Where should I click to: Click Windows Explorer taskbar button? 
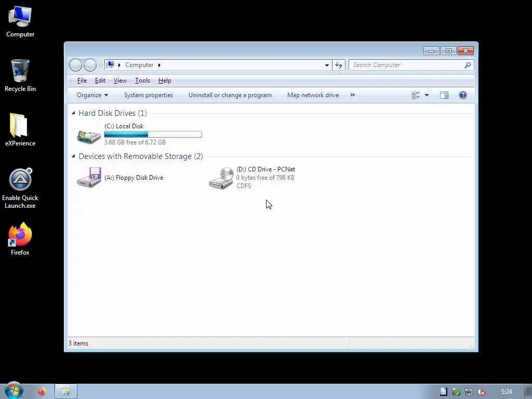[x=66, y=392]
